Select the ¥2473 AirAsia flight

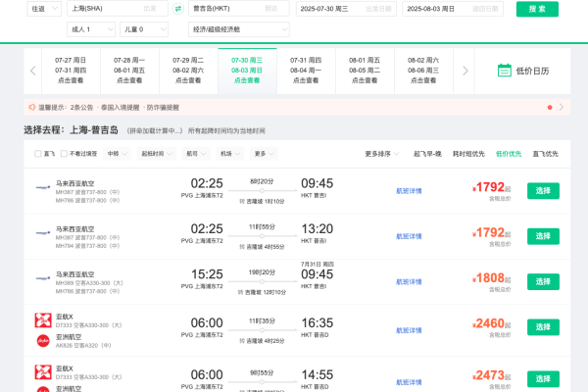pos(543,379)
